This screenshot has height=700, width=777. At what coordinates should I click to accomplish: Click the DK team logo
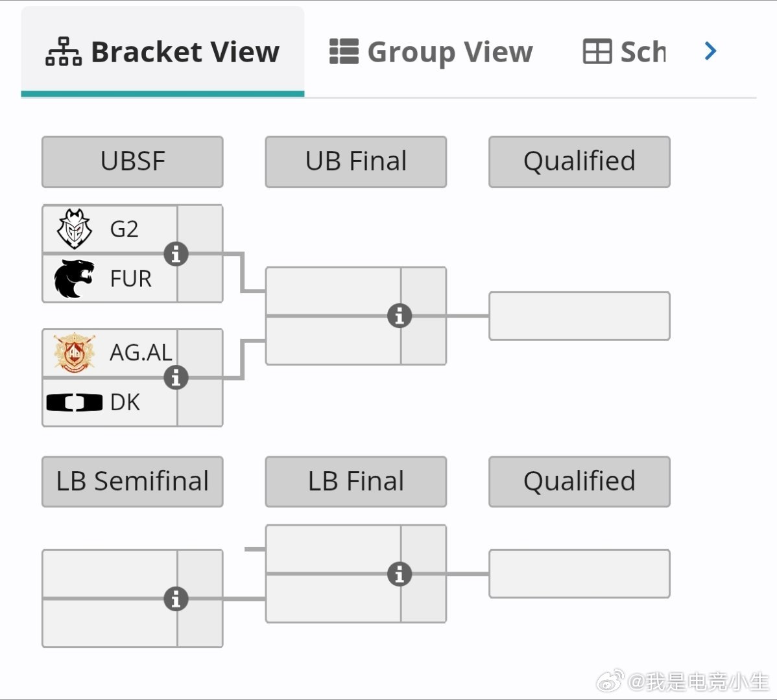pos(75,402)
